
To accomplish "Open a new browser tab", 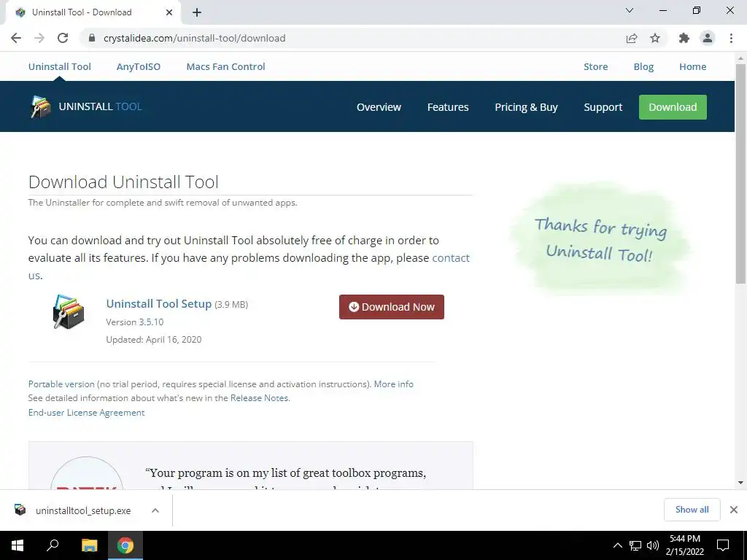I will click(197, 12).
